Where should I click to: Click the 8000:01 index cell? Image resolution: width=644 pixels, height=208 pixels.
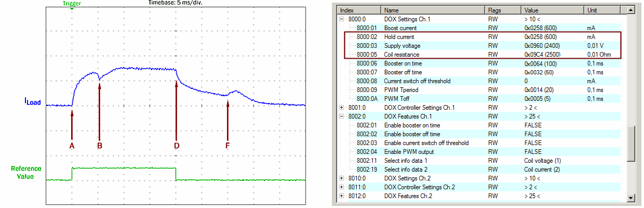pyautogui.click(x=366, y=28)
